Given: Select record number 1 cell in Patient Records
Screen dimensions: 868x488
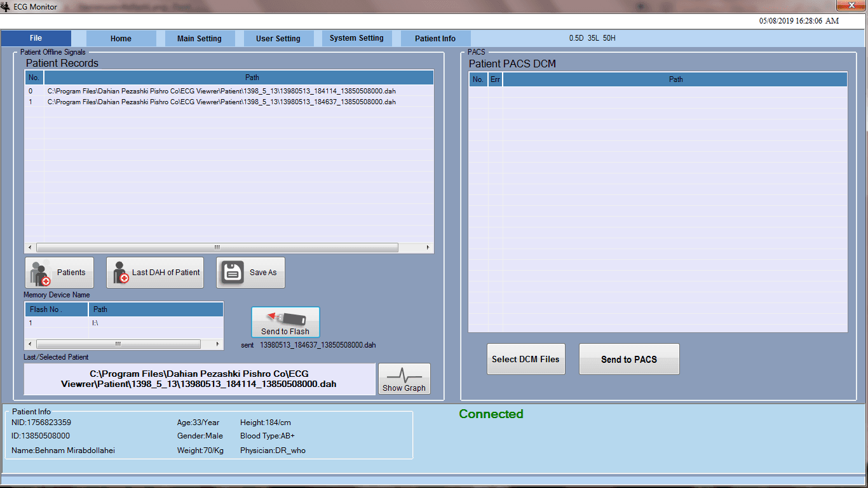Looking at the screenshot, I should (x=34, y=102).
